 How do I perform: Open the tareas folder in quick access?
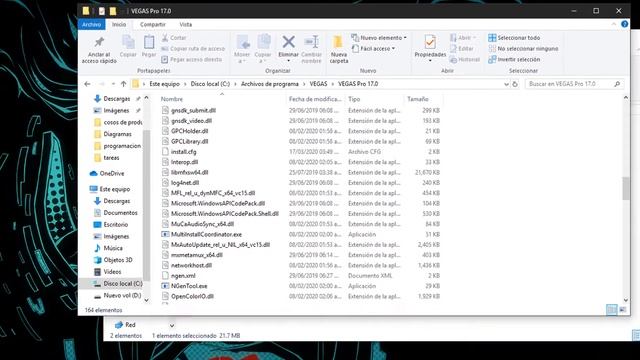click(x=107, y=158)
